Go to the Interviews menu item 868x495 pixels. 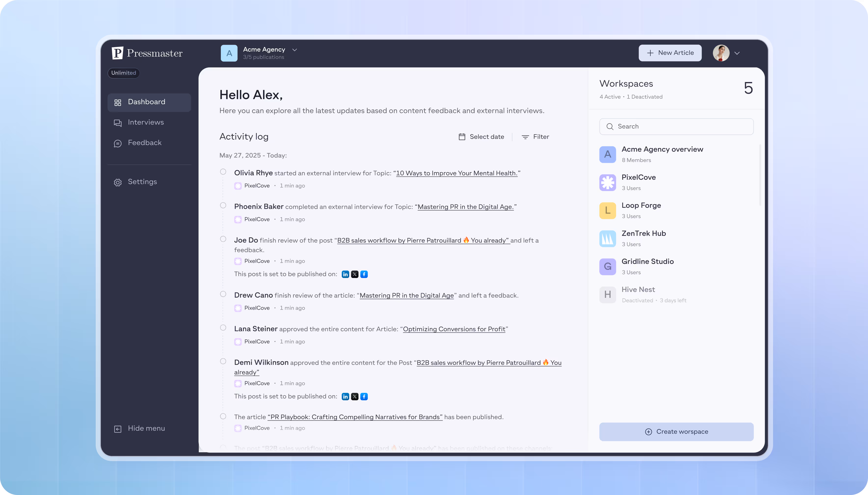click(146, 122)
